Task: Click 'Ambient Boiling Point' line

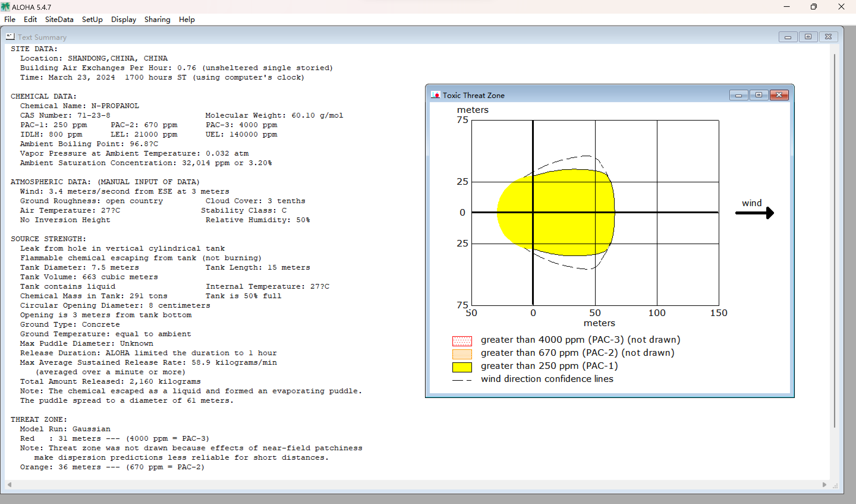Action: 89,144
